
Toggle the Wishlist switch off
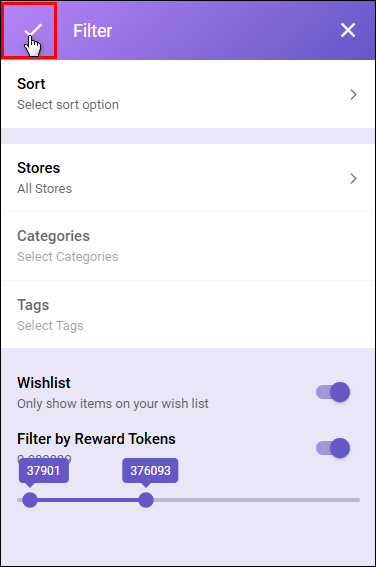pos(333,392)
